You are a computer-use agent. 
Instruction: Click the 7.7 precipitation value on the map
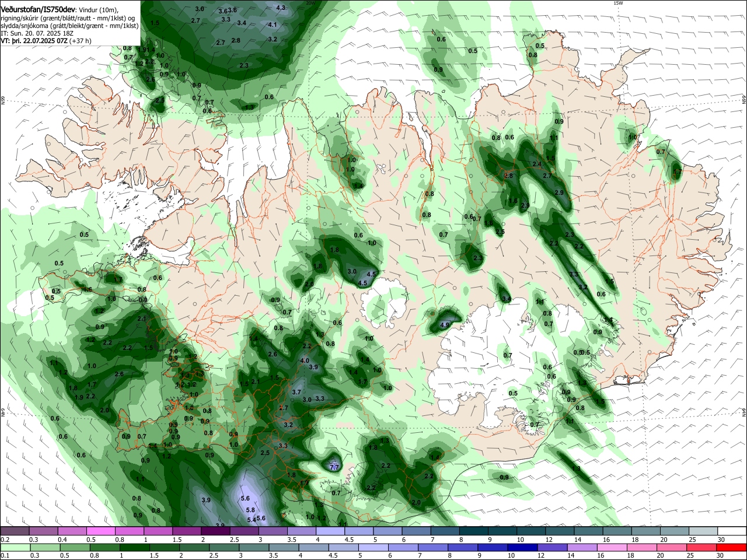tap(334, 467)
